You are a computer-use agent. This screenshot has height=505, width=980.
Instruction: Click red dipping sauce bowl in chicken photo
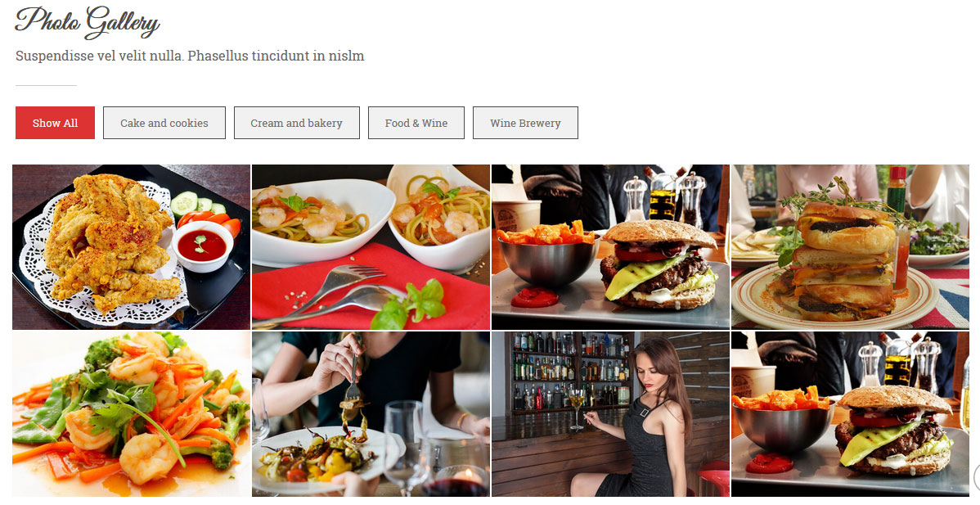click(202, 246)
